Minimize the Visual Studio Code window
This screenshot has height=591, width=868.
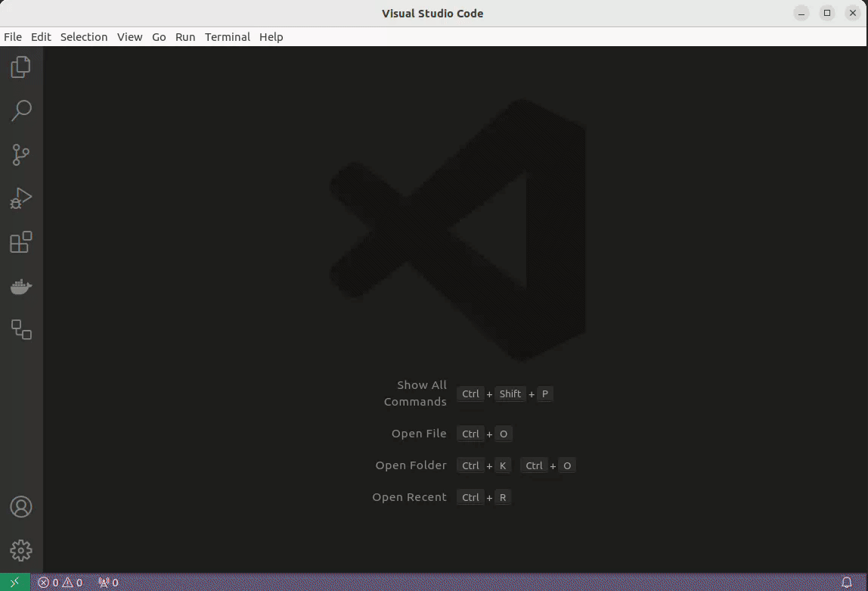pyautogui.click(x=801, y=14)
